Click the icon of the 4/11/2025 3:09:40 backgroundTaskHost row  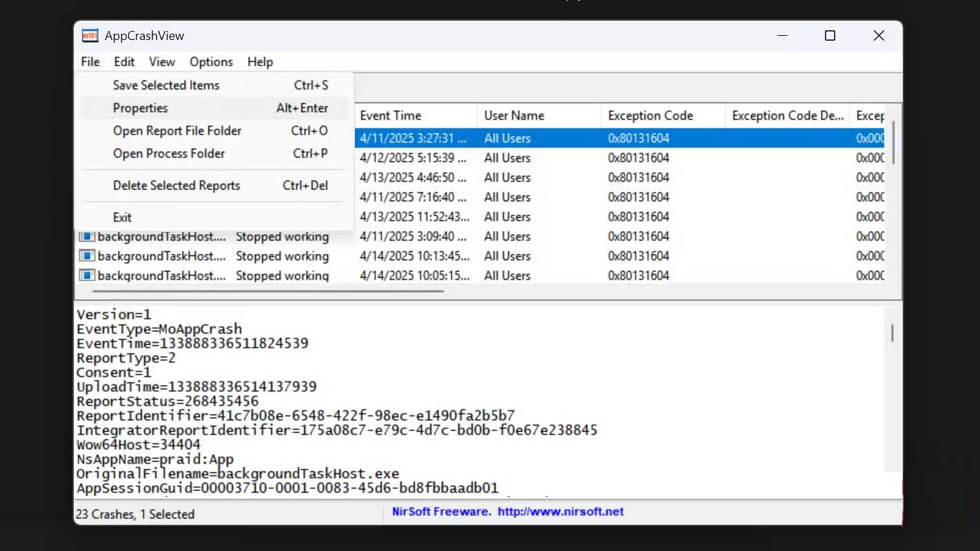(x=87, y=236)
